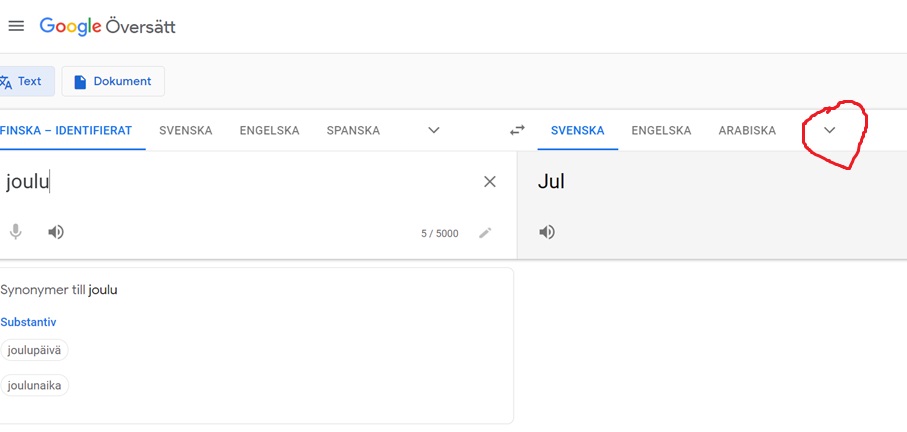Select SVENSKA as source language
The width and height of the screenshot is (907, 432).
(186, 131)
